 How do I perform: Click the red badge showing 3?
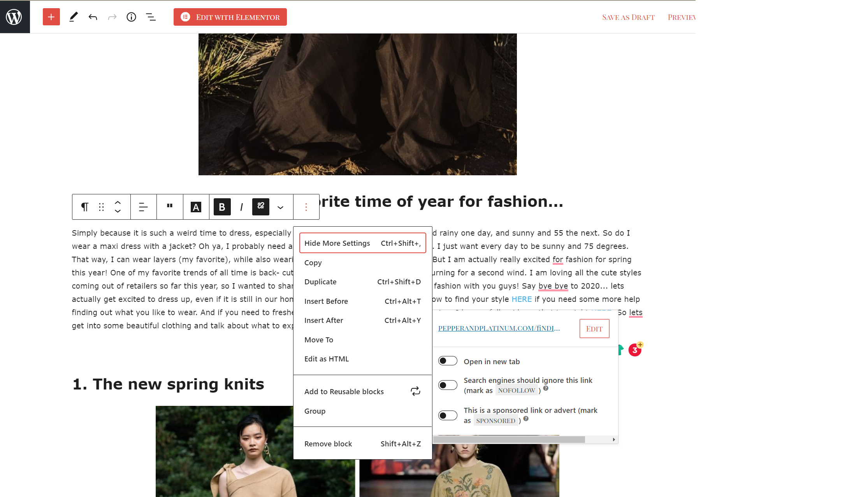click(635, 350)
